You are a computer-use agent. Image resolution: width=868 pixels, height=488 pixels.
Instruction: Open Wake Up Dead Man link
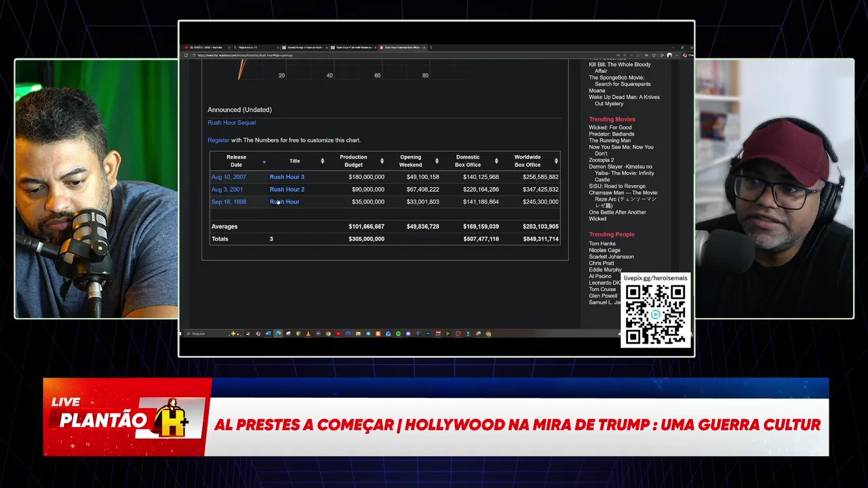624,100
